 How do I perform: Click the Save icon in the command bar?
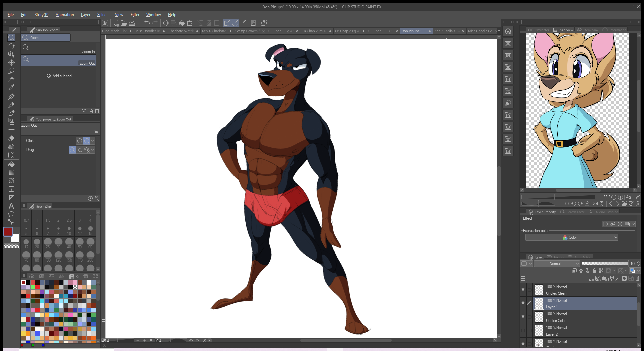[132, 23]
